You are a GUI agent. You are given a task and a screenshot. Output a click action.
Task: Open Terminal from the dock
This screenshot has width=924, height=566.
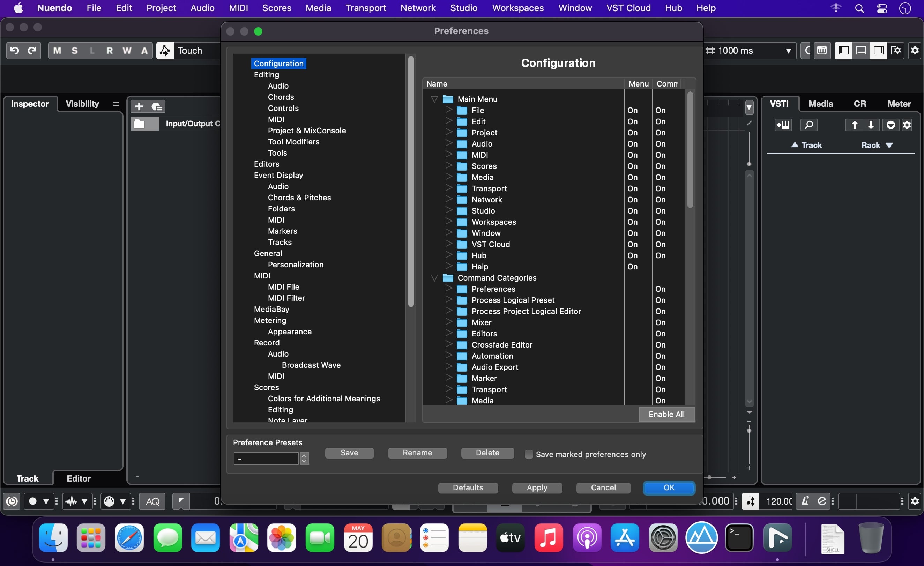[x=739, y=538]
